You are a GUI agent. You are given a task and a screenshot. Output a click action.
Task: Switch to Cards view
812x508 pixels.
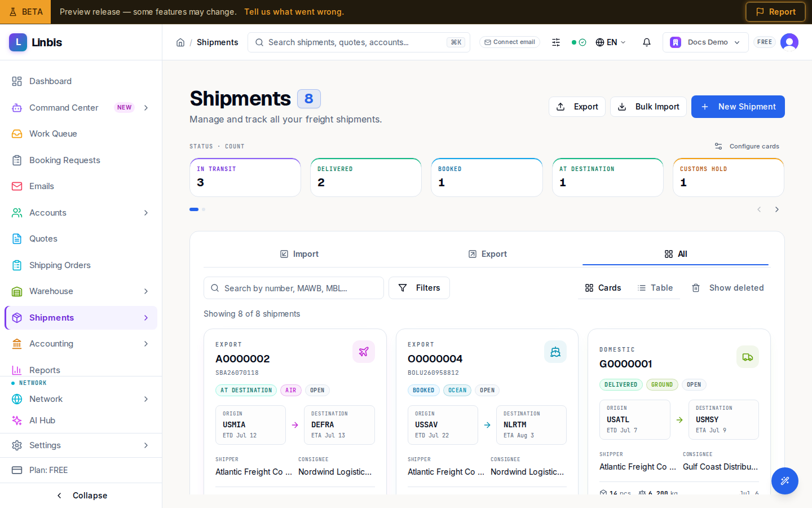click(603, 288)
